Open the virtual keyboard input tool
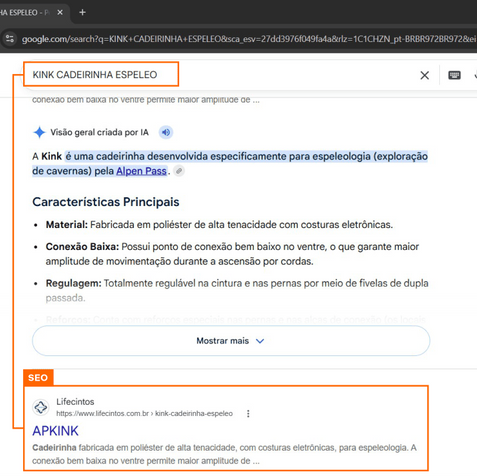The width and height of the screenshot is (477, 476). click(x=454, y=75)
